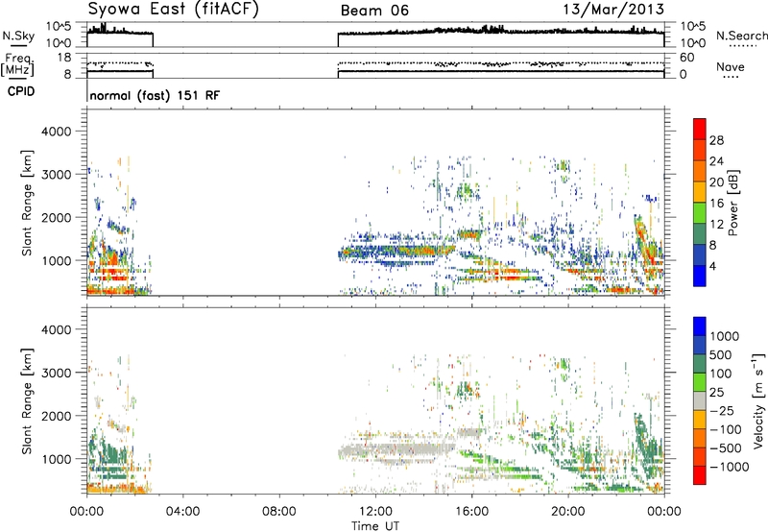Click the leftmost "00:00" time tick label
Image resolution: width=768 pixels, height=532 pixels.
pos(86,512)
